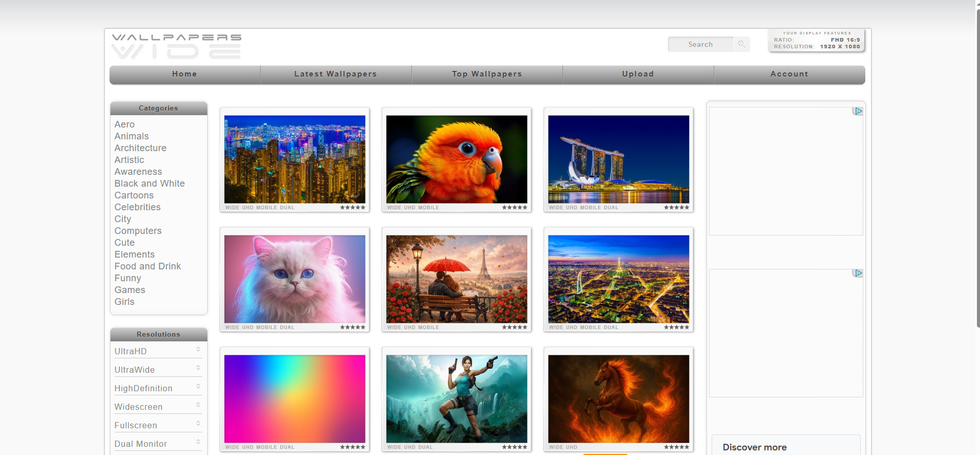Open the upper AdChoices icon
Viewport: 980px width, 455px height.
coord(857,111)
